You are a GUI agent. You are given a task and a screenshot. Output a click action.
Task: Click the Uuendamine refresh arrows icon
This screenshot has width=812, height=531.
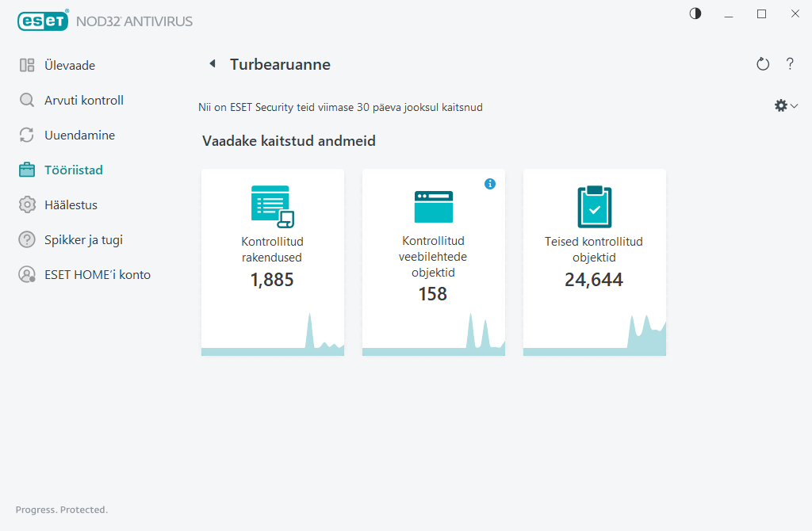27,135
